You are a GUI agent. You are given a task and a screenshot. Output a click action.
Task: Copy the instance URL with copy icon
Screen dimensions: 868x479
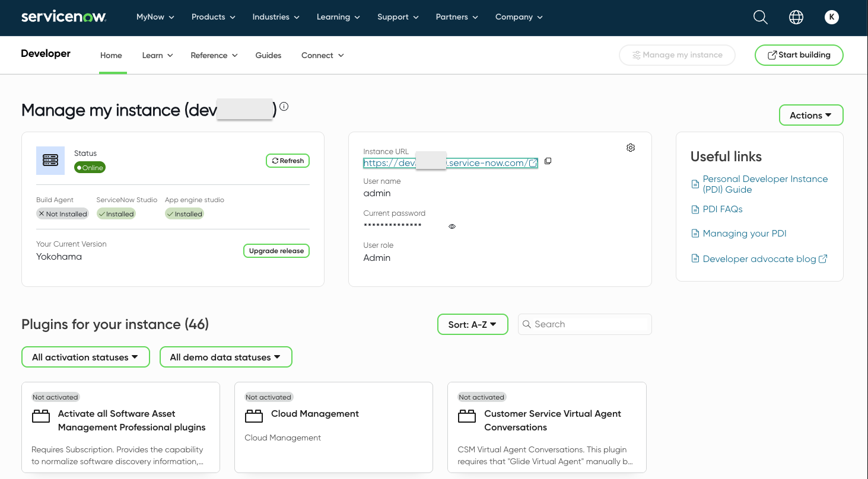tap(548, 161)
